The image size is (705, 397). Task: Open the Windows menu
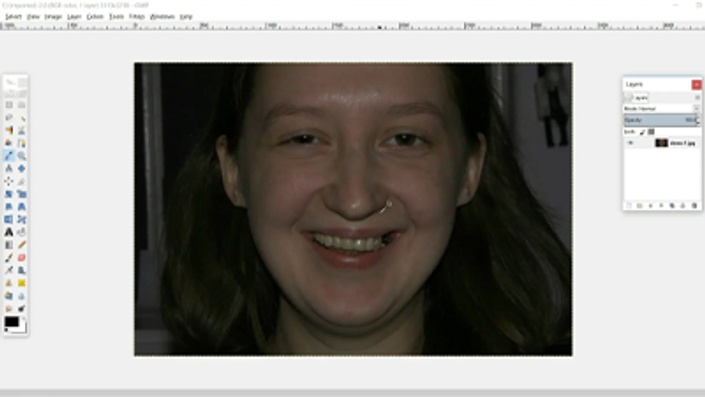tap(162, 17)
